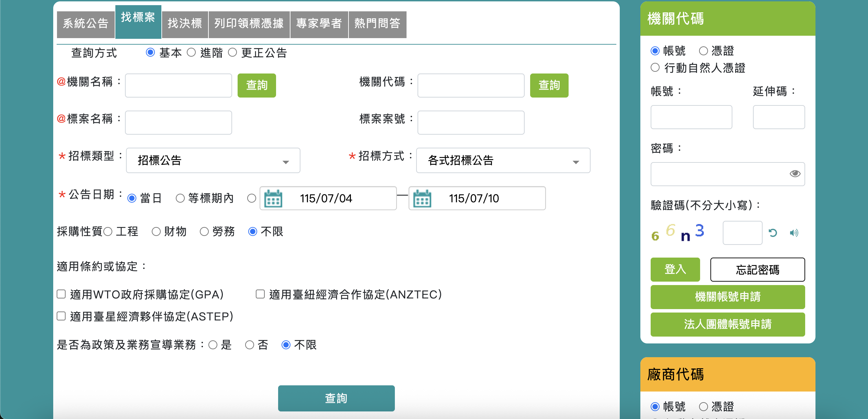Click start date field 115/07/04
Viewport: 868px width, 419px height.
[328, 198]
